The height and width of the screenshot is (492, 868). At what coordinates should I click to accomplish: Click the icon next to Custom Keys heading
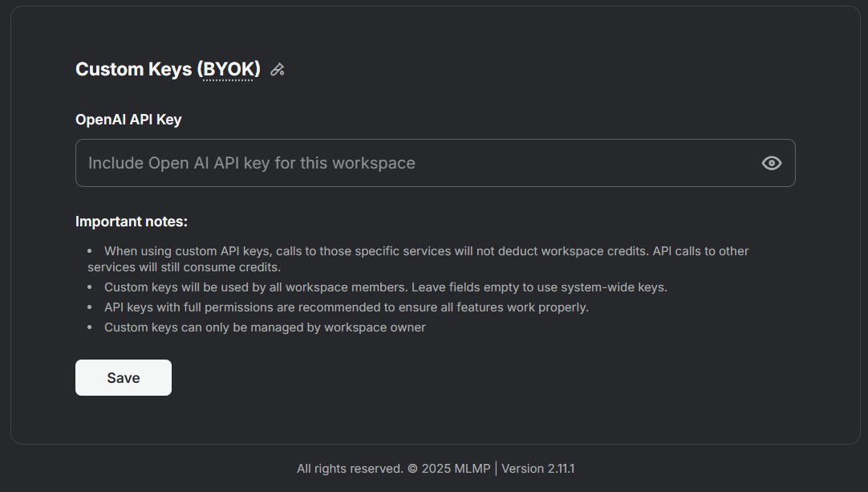pos(278,70)
